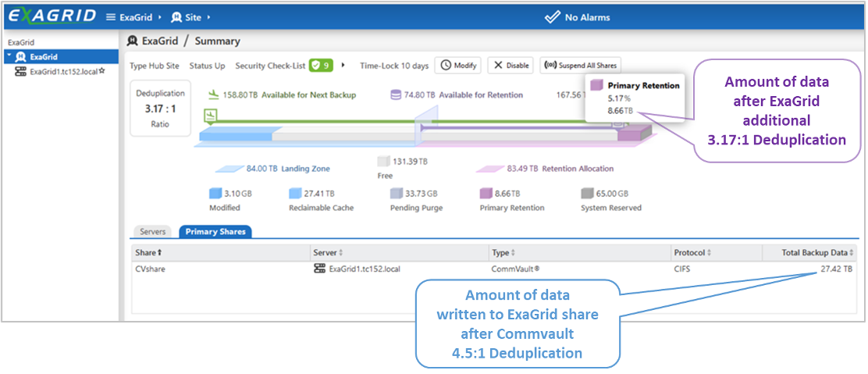Expand the Security Check-List arrow
Viewport: 868px width, 374px height.
click(342, 66)
